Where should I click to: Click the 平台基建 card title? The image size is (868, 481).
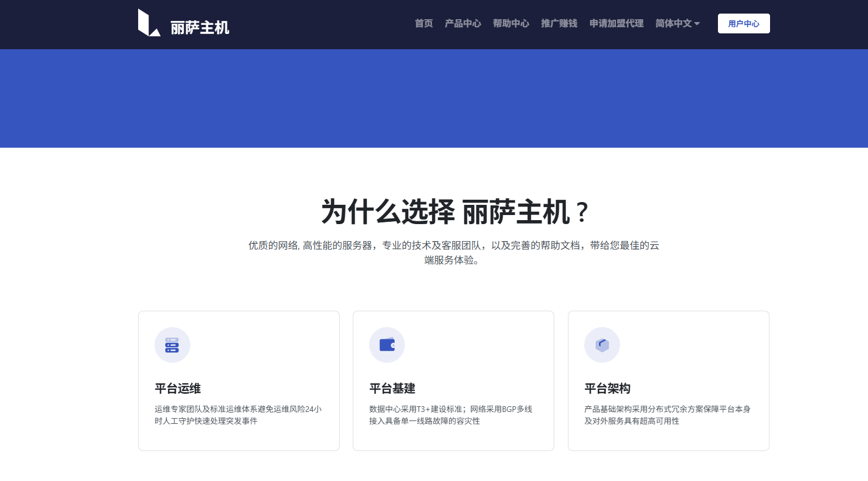(392, 389)
